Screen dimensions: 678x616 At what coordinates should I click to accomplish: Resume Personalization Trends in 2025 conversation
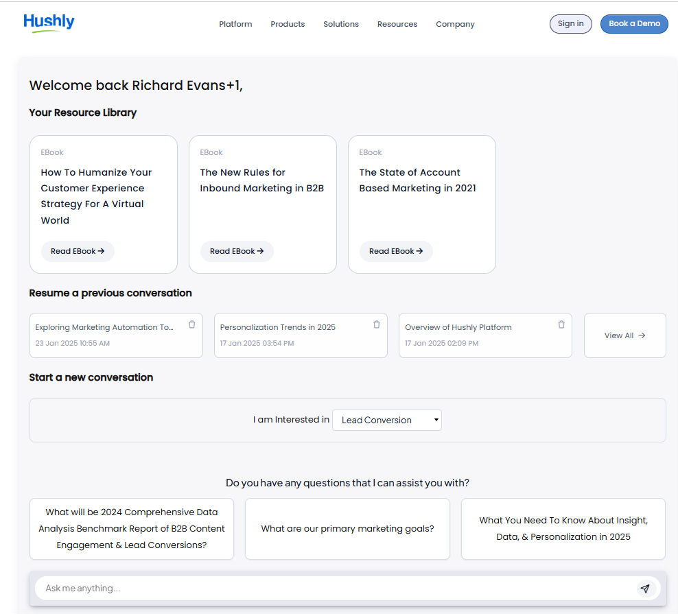[301, 335]
